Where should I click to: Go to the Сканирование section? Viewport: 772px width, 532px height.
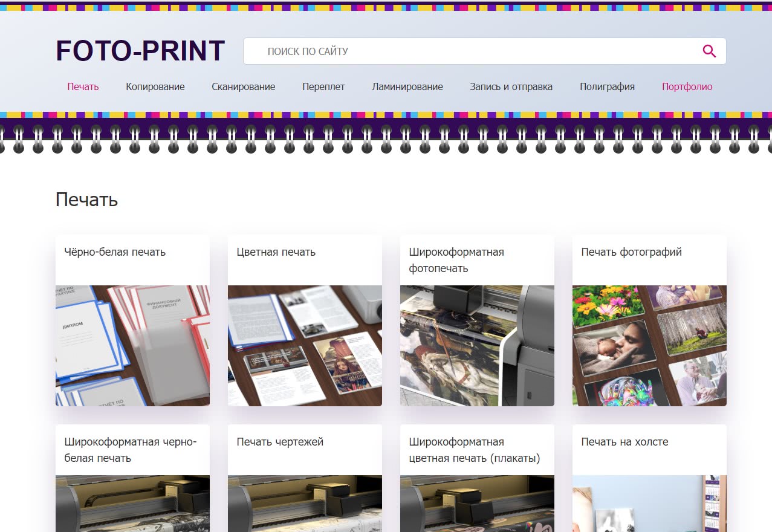[244, 86]
